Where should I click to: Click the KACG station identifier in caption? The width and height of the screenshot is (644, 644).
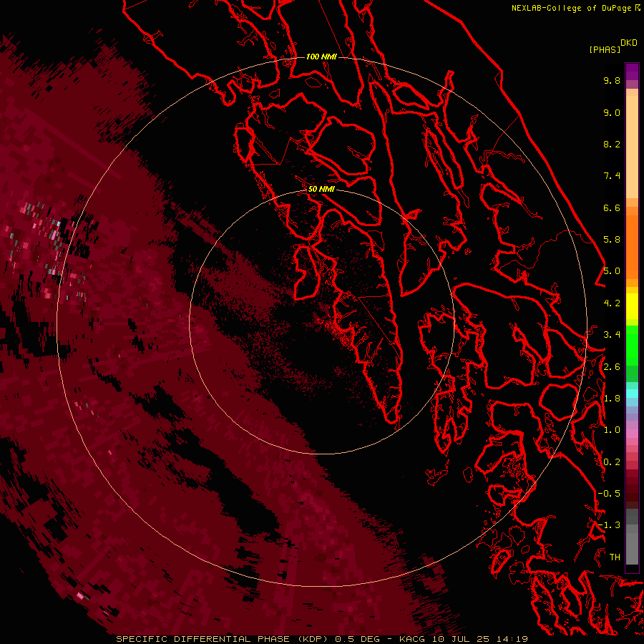pyautogui.click(x=412, y=639)
